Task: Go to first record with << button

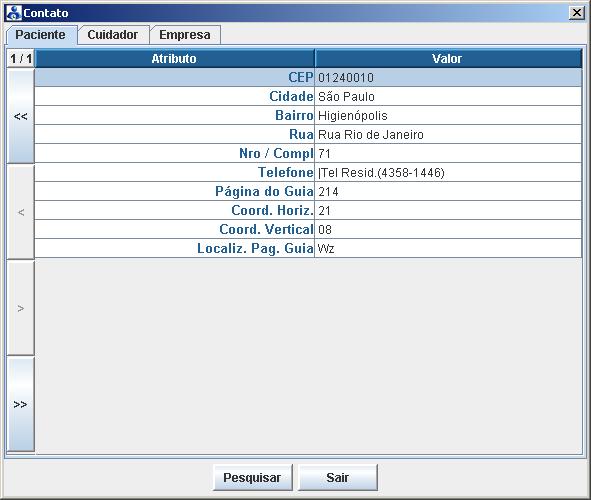Action: click(21, 116)
